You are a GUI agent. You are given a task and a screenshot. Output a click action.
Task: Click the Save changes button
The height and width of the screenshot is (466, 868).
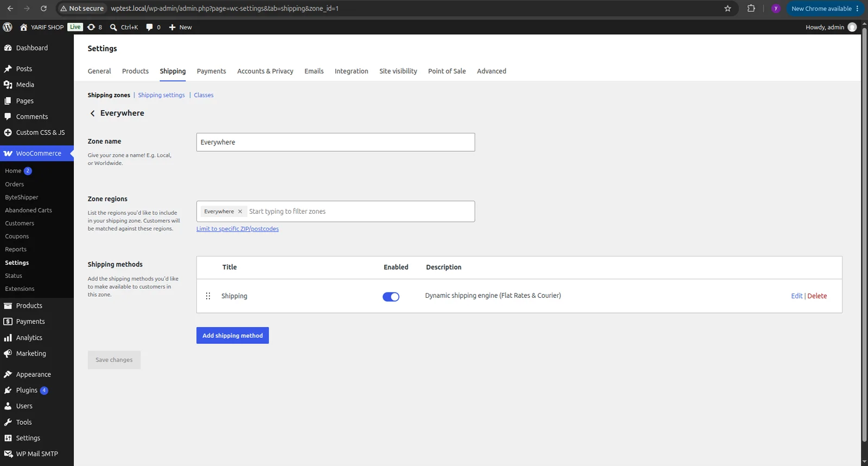click(x=114, y=360)
